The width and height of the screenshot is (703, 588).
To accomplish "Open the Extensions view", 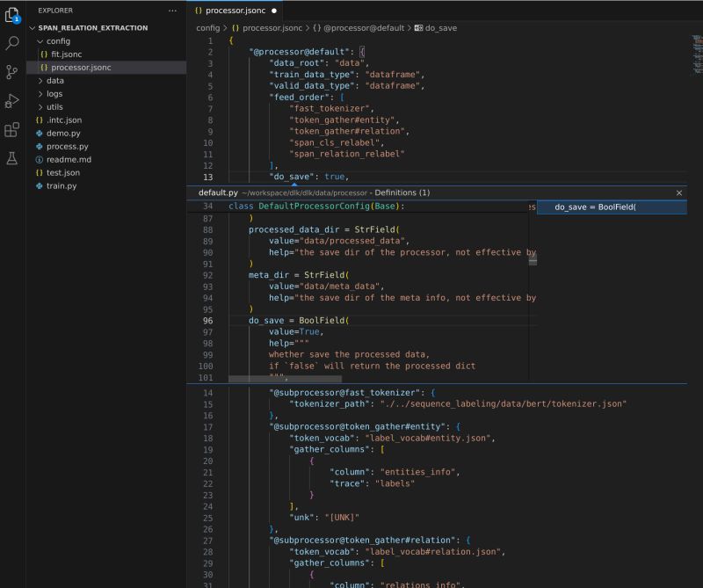I will coord(11,130).
